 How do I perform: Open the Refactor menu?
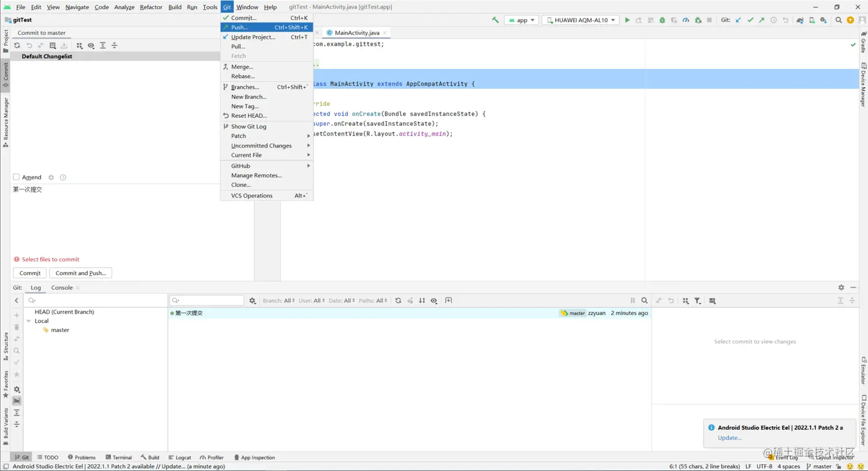coord(151,7)
